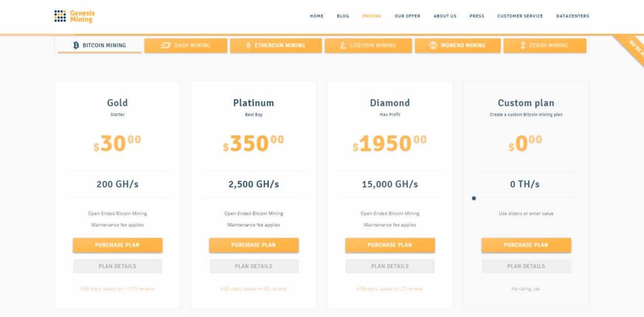Viewport: 644px width, 317px height.
Task: Click the Dash coin icon
Action: tap(165, 45)
